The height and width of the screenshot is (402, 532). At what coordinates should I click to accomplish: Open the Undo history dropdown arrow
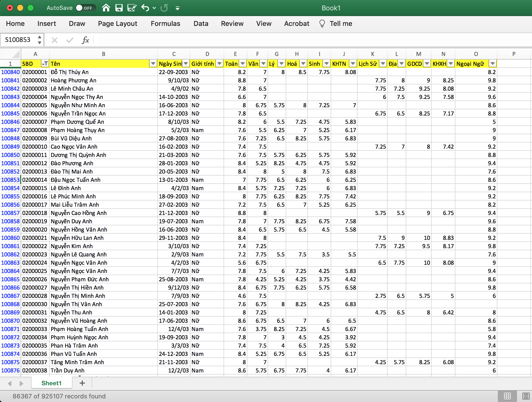tap(154, 8)
